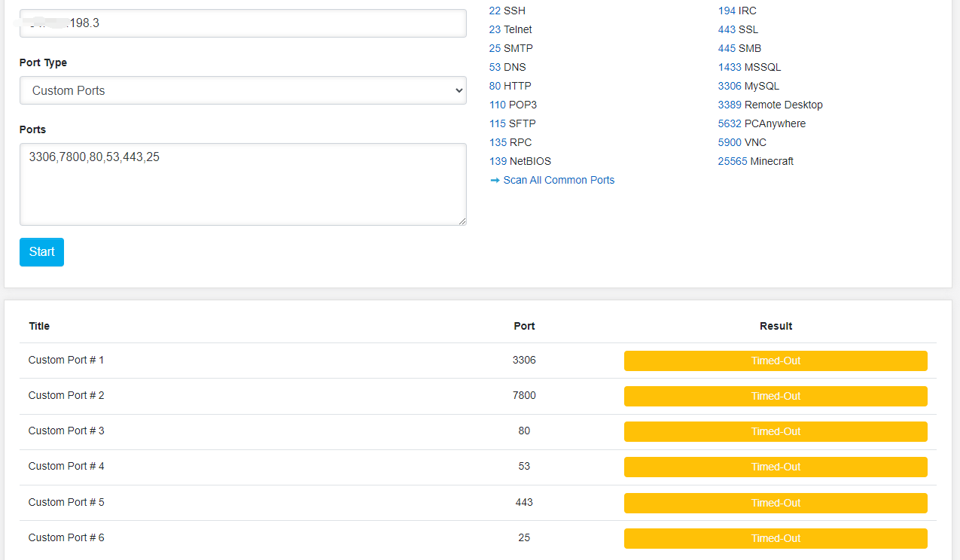This screenshot has width=960, height=560.
Task: Click the IP address input field
Action: pos(242,23)
